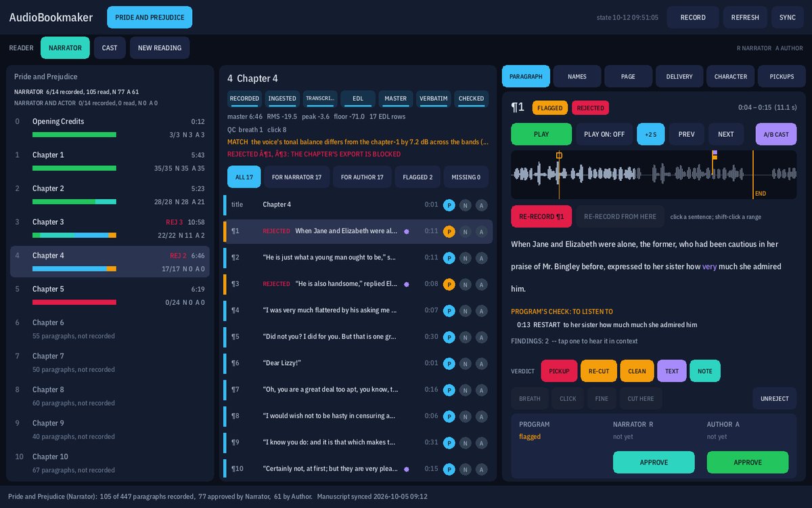812x508 pixels.
Task: Toggle the +2 S playback padding
Action: (651, 134)
